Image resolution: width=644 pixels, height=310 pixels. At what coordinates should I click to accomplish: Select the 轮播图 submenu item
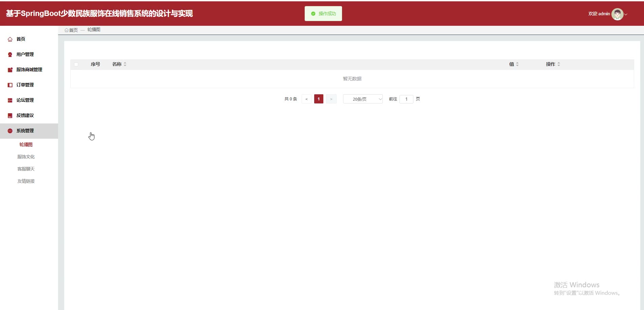(26, 144)
